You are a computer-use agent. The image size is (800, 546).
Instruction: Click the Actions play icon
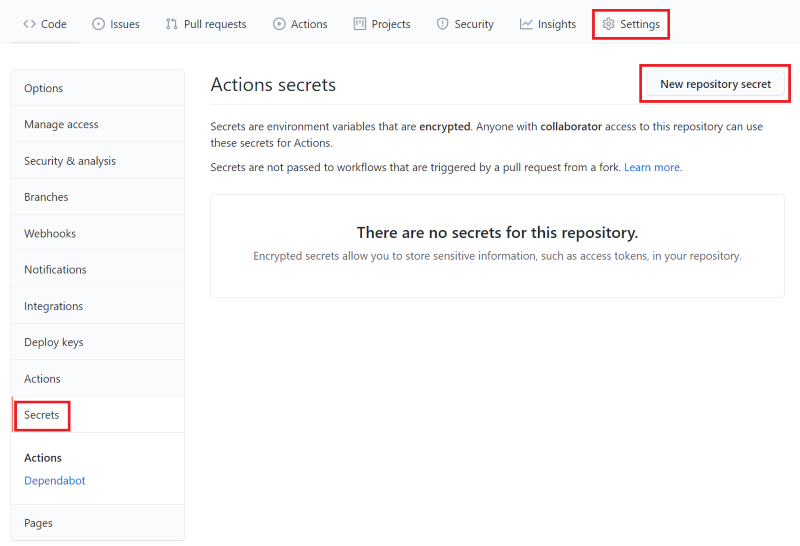[279, 24]
